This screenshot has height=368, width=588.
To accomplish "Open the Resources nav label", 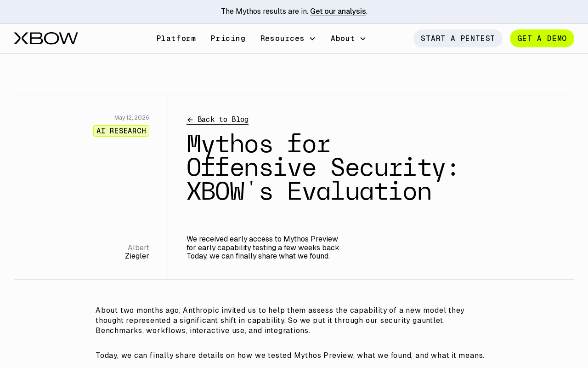I will [283, 39].
